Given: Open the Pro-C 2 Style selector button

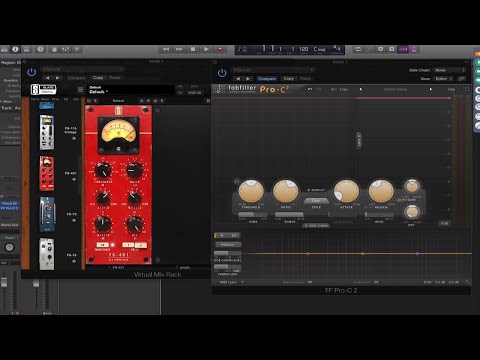Looking at the screenshot, I should [x=316, y=201].
